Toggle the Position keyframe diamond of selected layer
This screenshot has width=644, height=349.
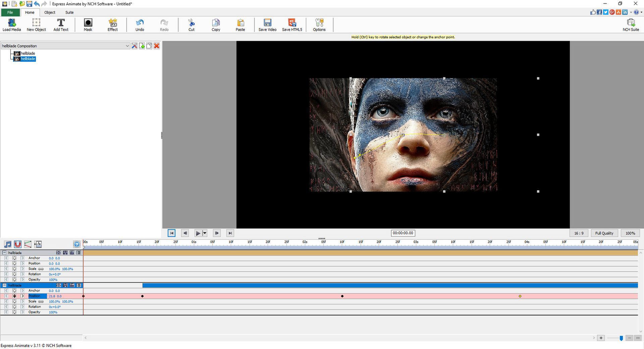point(14,296)
